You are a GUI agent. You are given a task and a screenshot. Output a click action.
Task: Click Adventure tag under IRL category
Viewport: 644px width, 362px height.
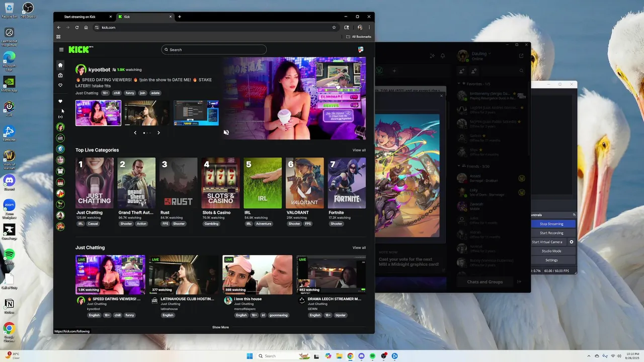point(263,224)
